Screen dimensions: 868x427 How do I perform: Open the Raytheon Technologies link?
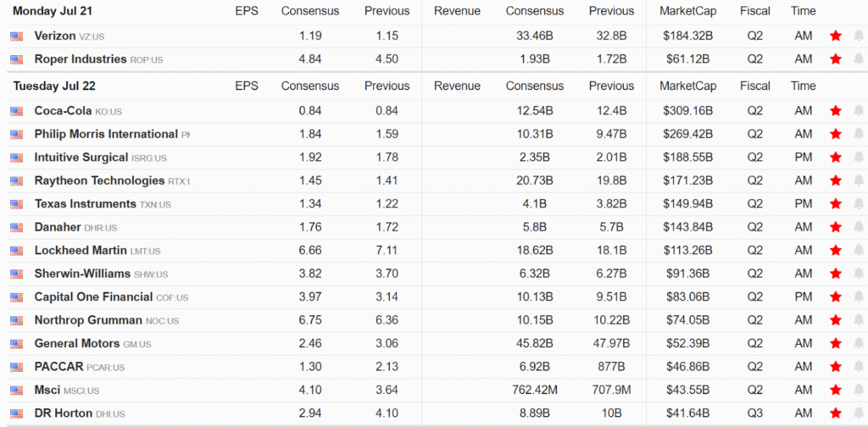pos(100,180)
